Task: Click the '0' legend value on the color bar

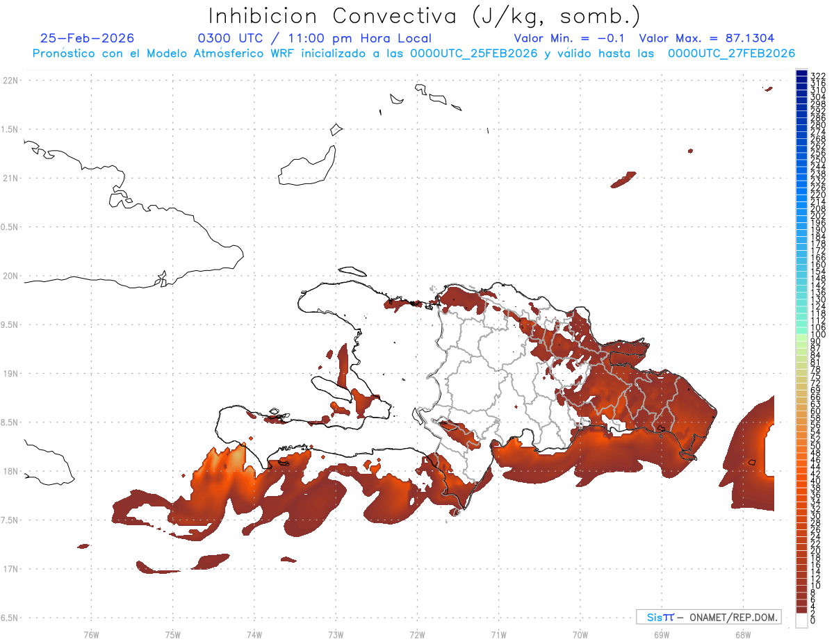Action: [813, 619]
